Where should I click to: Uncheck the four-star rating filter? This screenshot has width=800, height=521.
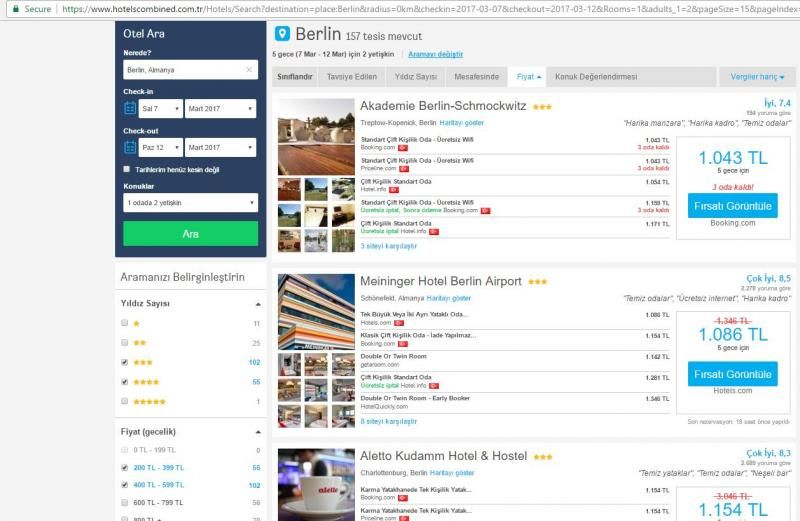124,381
